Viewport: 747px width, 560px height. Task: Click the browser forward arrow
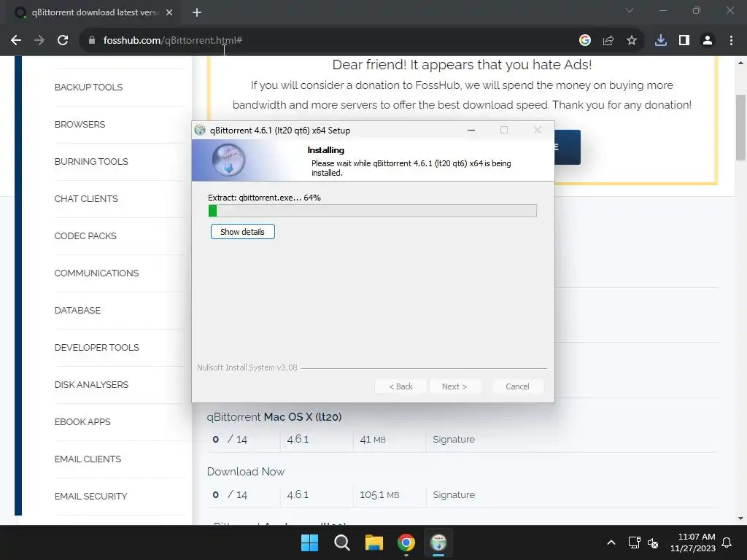[39, 41]
